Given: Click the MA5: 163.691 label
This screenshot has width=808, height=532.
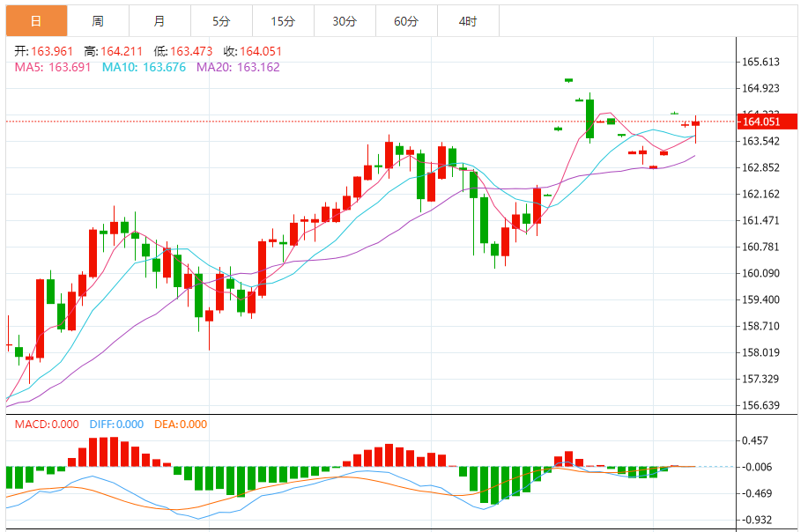Looking at the screenshot, I should (x=53, y=68).
